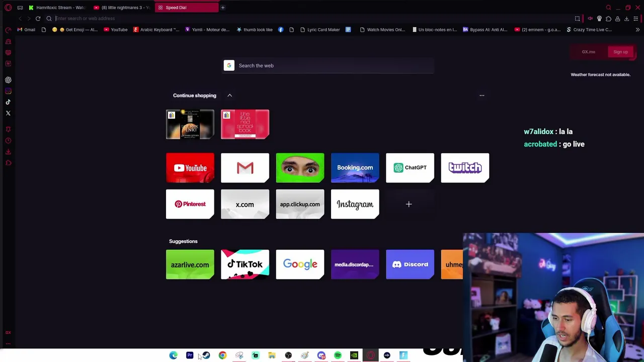Viewport: 644px width, 362px height.
Task: Open the Lyric Card Maker bookmark
Action: 320,30
